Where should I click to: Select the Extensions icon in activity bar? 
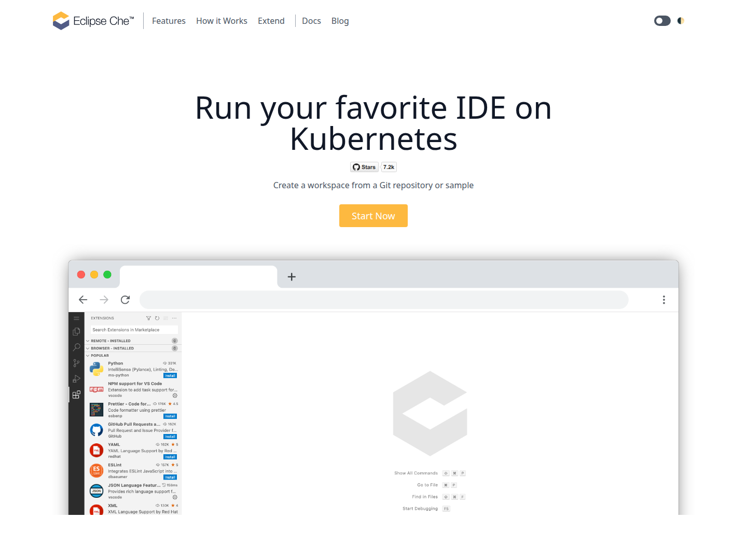[x=76, y=395]
